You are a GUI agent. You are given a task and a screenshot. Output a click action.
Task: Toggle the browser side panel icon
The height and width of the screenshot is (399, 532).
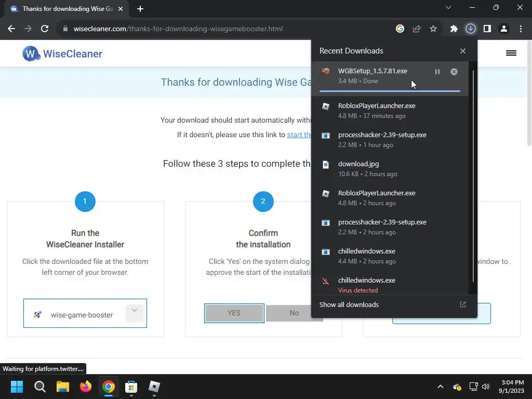coord(487,29)
